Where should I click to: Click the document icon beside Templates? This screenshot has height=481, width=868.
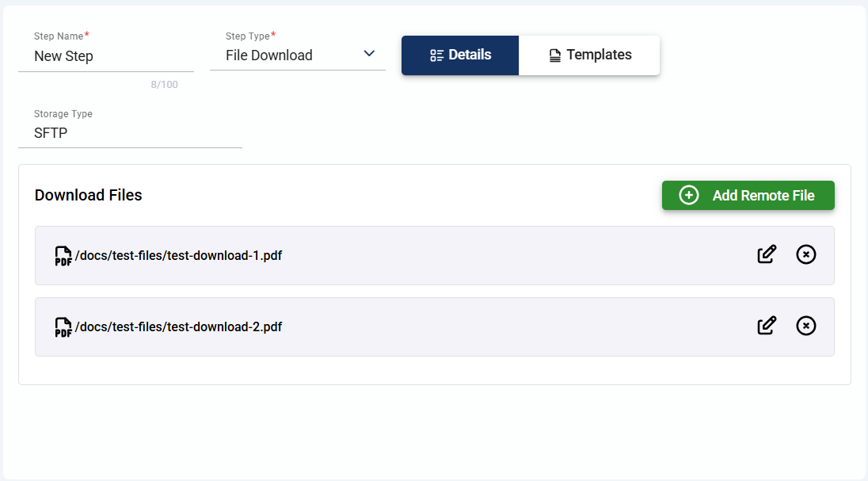555,55
